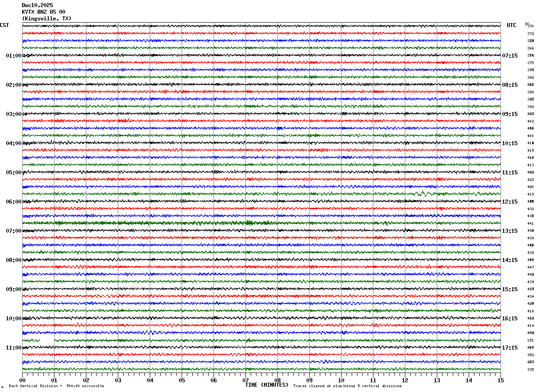Click the "05:00" CST row label

[14, 173]
